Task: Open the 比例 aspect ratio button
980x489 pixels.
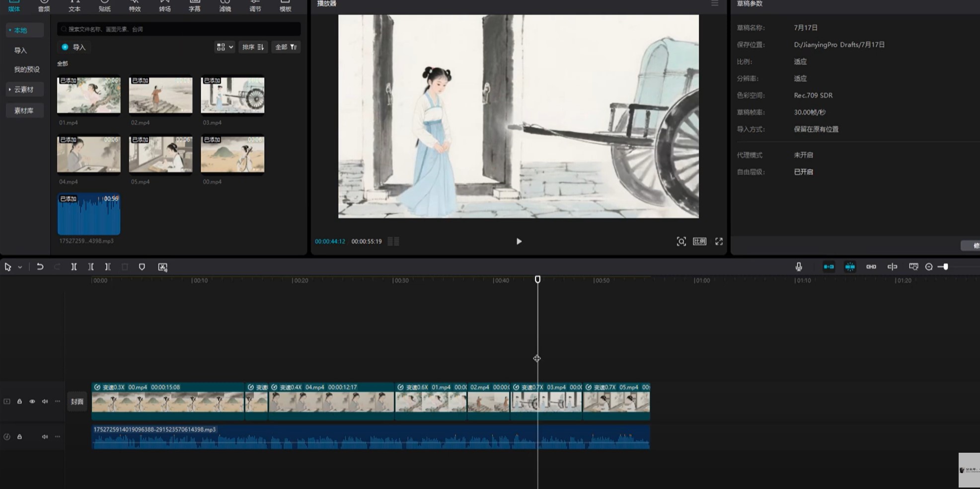Action: coord(699,242)
